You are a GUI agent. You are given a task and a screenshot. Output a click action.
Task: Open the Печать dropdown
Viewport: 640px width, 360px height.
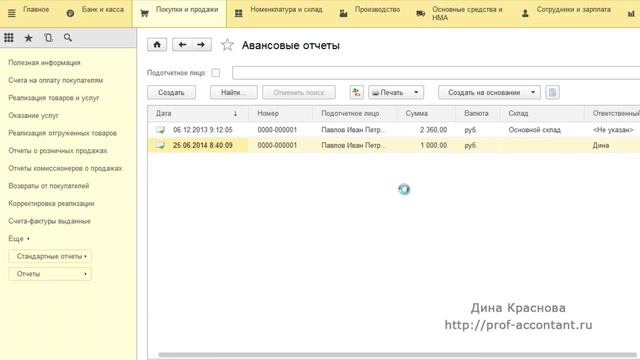point(396,93)
